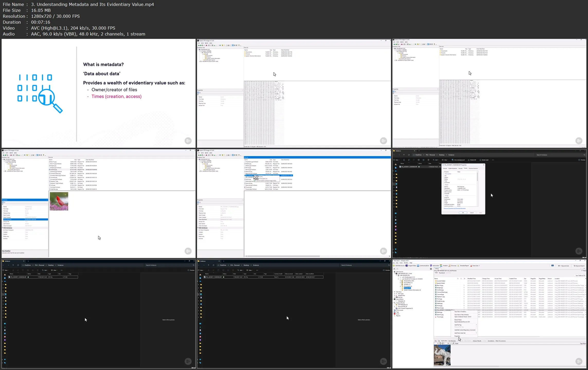
Task: Click the Communications toolbar icon
Action: click(418, 266)
